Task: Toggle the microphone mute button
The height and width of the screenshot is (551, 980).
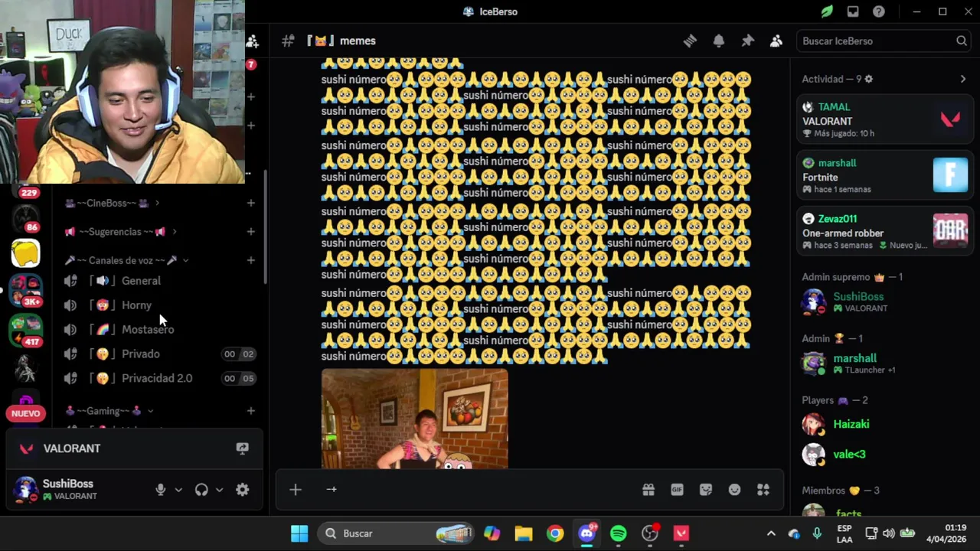Action: [x=161, y=490]
